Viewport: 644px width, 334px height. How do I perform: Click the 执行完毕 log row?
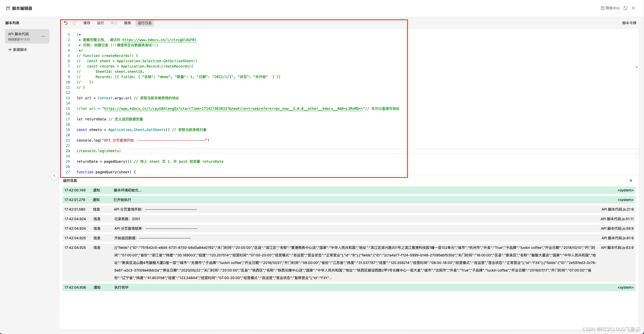click(x=121, y=287)
